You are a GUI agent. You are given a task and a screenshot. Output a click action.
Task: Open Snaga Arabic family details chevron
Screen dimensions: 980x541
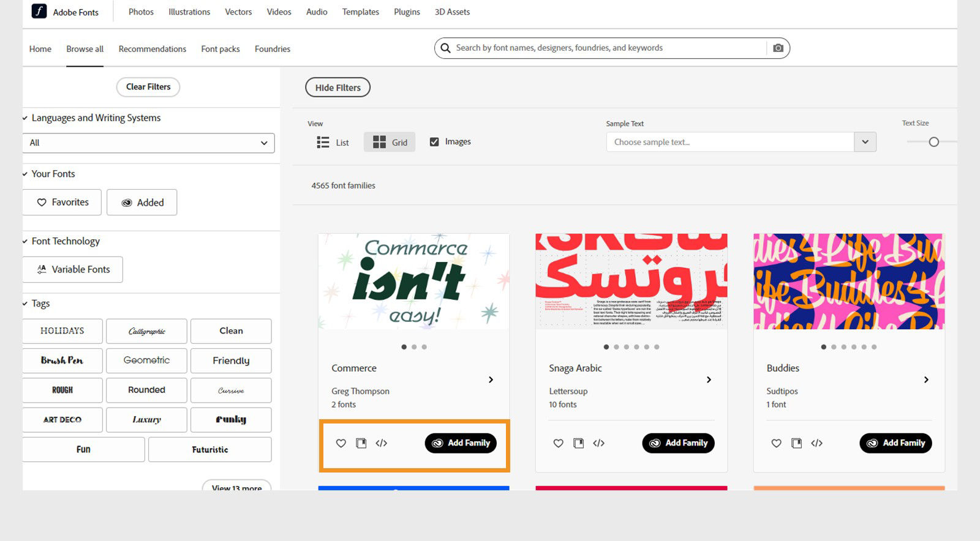click(x=709, y=379)
